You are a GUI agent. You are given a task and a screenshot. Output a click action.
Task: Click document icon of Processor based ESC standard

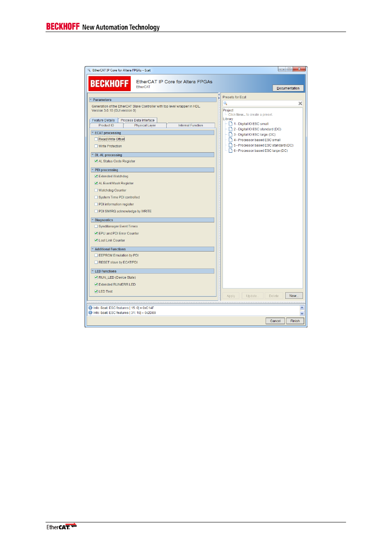(230, 145)
